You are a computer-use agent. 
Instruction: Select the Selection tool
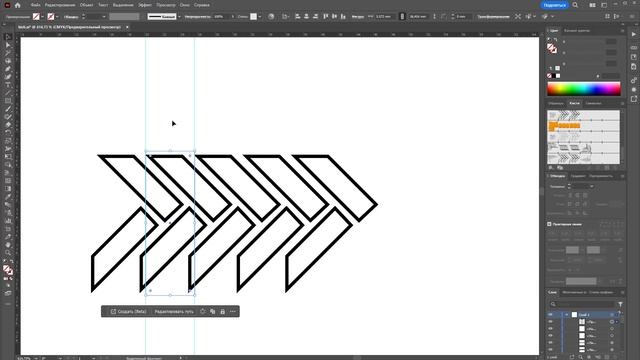[8, 37]
